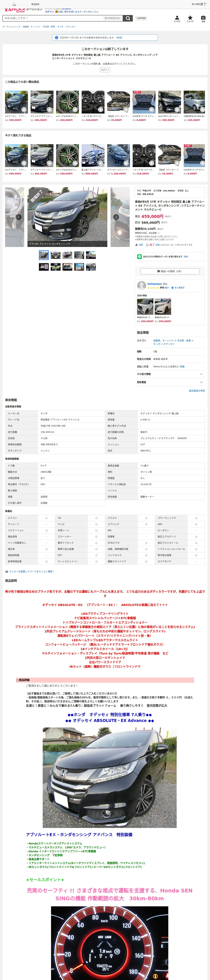
Task: Open 中古車・新車 in the breadcrumb
Action: (x=49, y=27)
